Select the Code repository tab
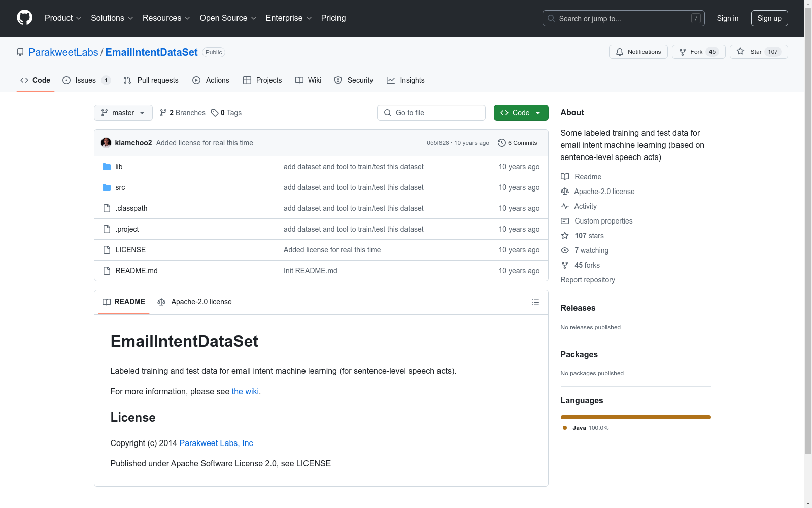This screenshot has width=812, height=508. tap(36, 80)
